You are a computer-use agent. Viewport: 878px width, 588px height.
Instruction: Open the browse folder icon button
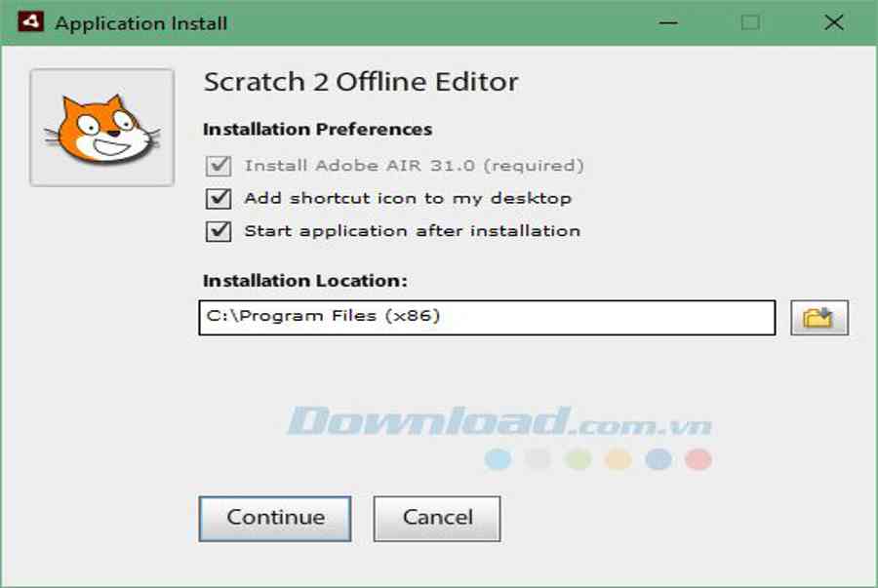819,317
